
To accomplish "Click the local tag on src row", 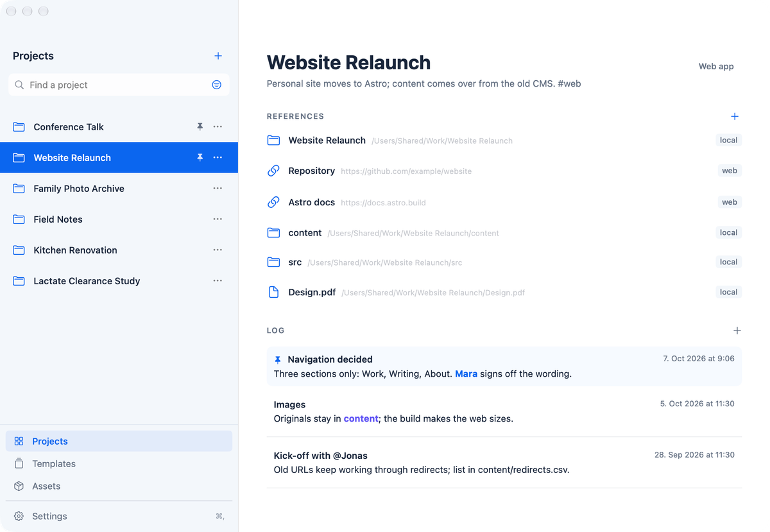I will [x=728, y=262].
